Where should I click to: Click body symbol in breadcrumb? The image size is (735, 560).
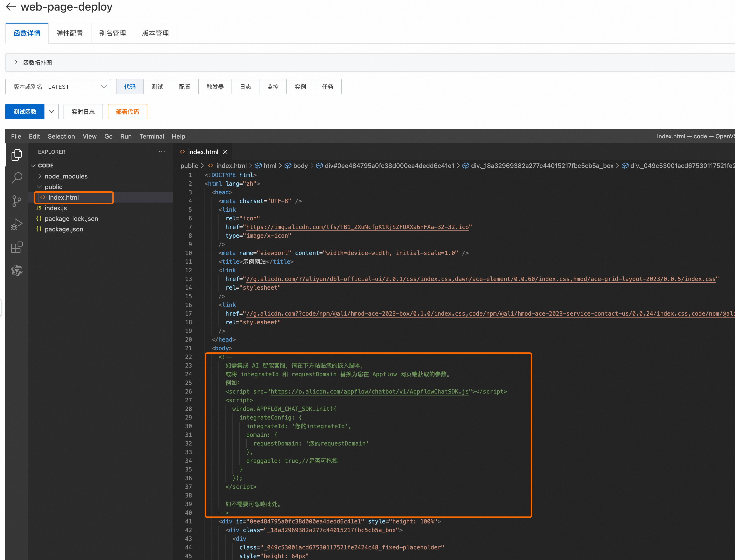click(x=296, y=166)
